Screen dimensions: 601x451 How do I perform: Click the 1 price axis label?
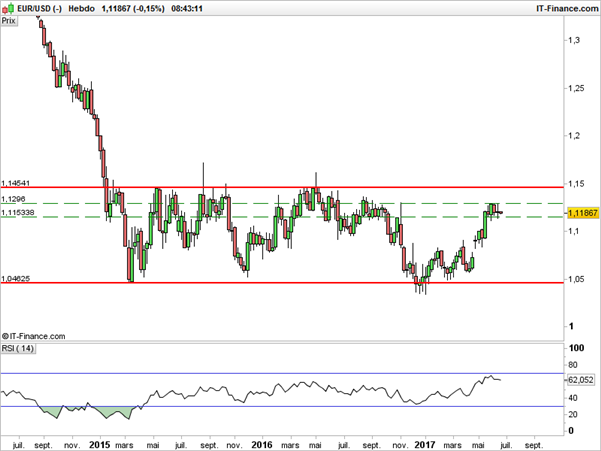571,326
